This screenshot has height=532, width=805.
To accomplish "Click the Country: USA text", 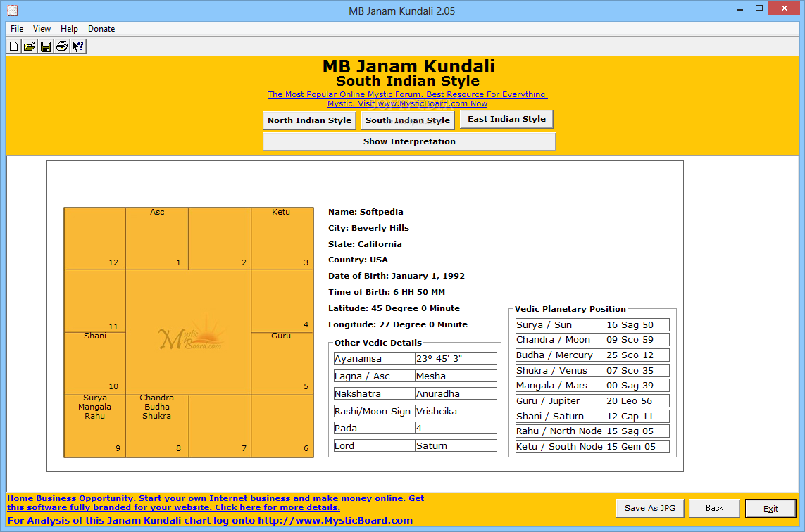I will coord(358,260).
